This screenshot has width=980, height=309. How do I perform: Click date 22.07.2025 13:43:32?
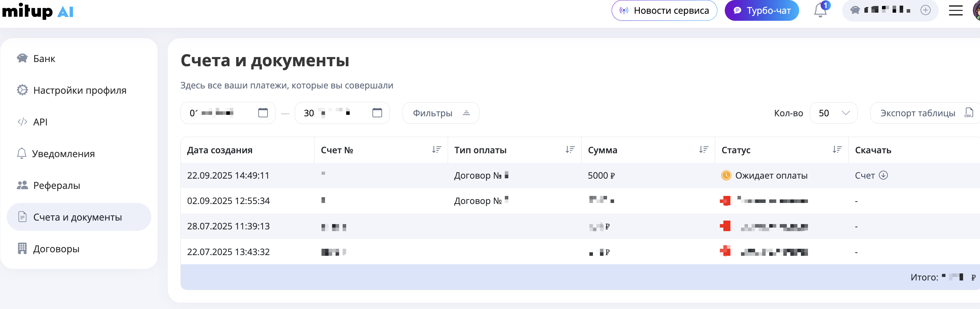pyautogui.click(x=228, y=252)
